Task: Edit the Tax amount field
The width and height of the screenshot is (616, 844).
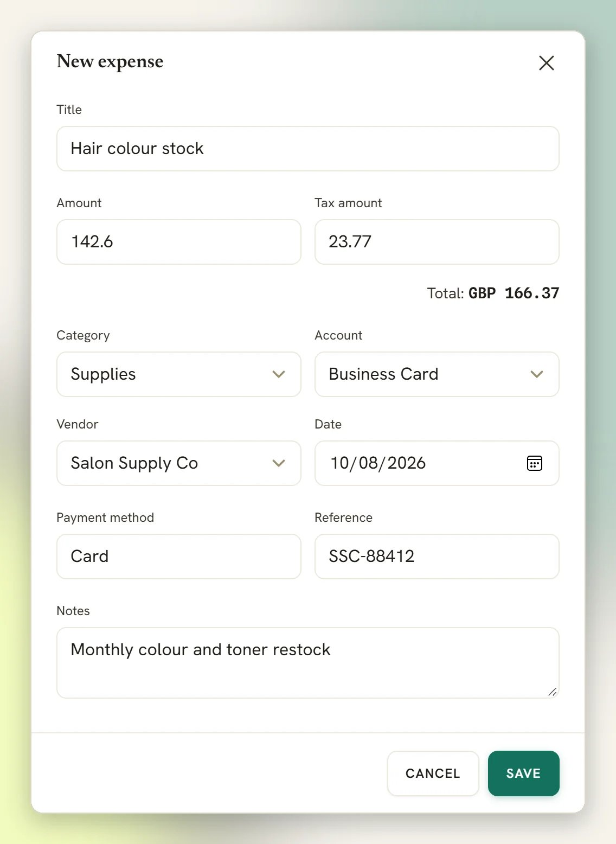Action: tap(437, 242)
